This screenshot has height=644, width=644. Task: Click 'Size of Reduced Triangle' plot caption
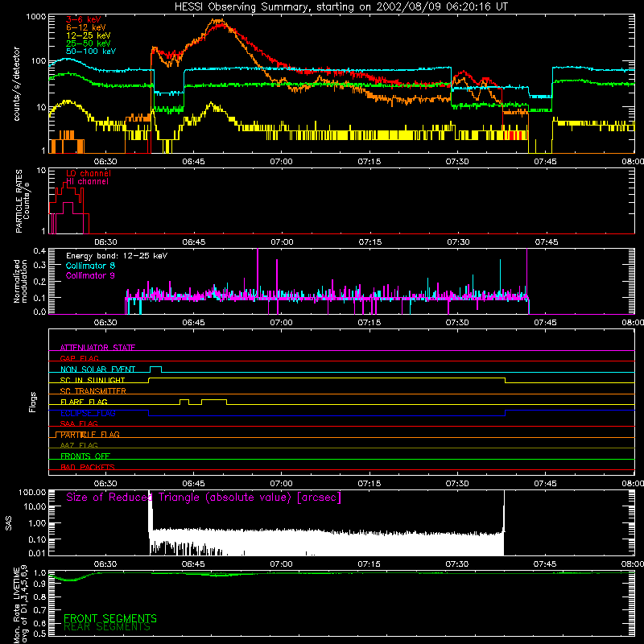204,497
